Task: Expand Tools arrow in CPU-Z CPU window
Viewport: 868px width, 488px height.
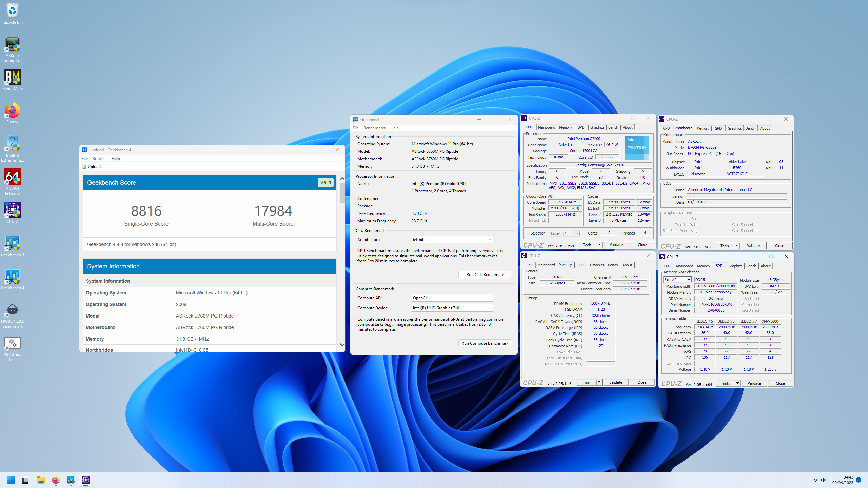Action: 599,245
